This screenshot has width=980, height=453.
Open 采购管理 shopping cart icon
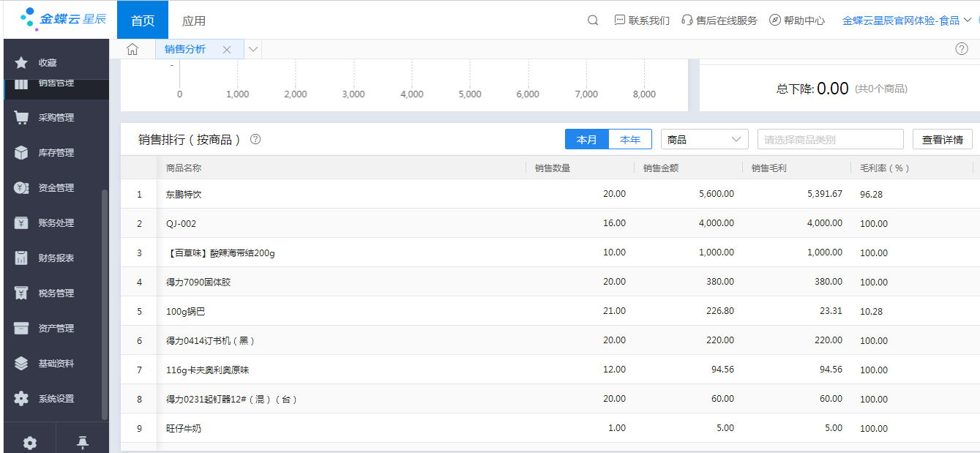21,118
